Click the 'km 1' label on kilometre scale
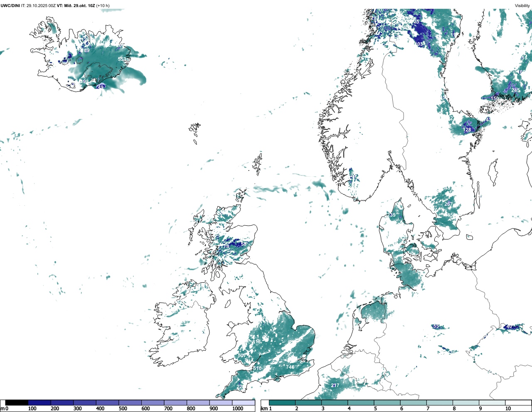The height and width of the screenshot is (412, 532). [266, 409]
